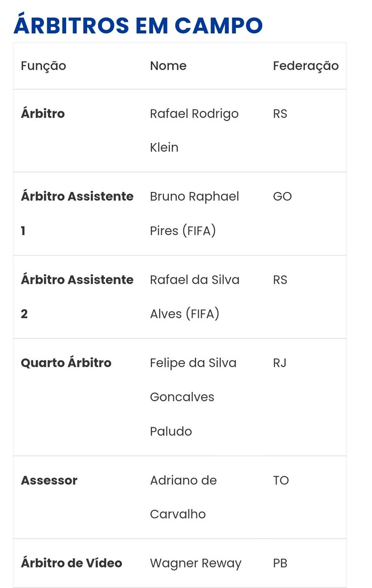Select the Árbitro Assistente 2 cell

(x=77, y=296)
